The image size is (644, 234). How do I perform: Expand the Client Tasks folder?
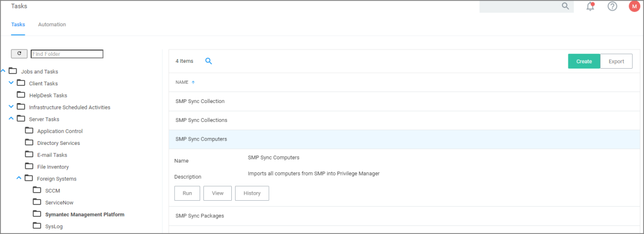click(x=11, y=83)
